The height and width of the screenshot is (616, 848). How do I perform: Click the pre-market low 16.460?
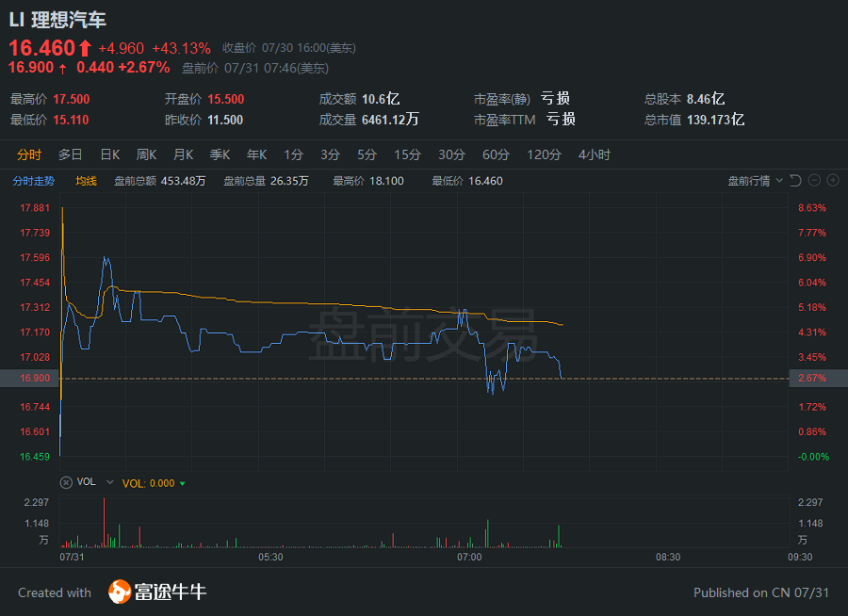coord(485,181)
